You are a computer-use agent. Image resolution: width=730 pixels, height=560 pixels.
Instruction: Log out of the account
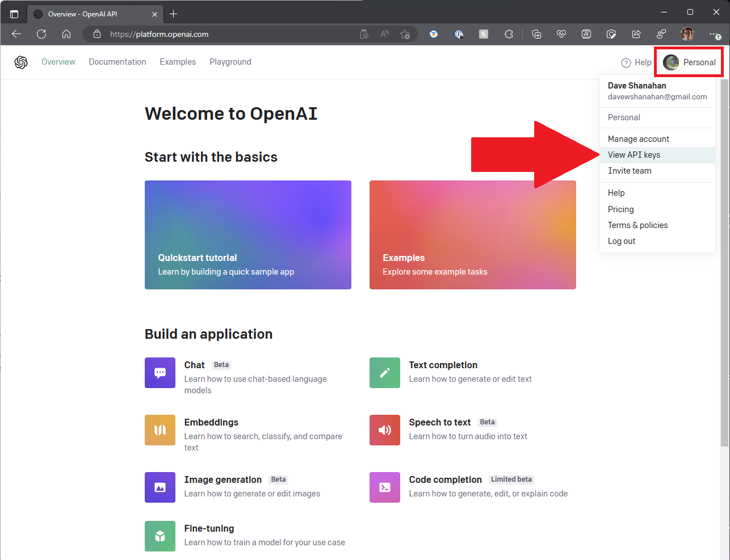[657, 241]
